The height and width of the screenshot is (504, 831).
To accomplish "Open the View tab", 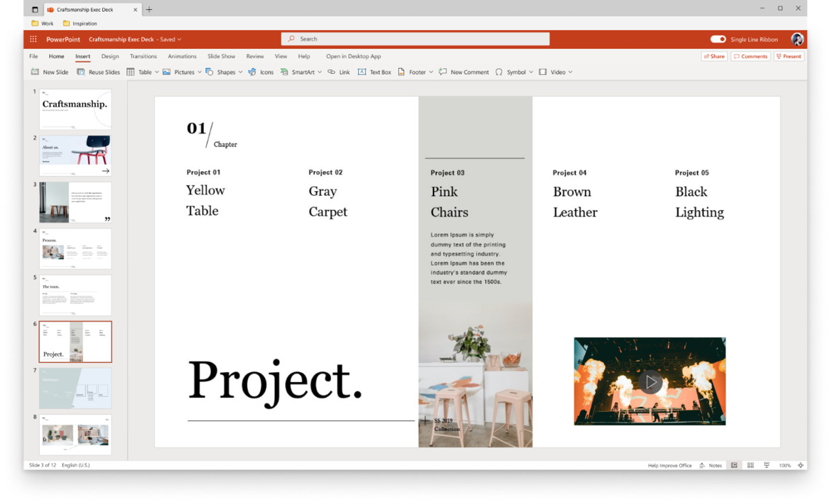I will click(281, 56).
